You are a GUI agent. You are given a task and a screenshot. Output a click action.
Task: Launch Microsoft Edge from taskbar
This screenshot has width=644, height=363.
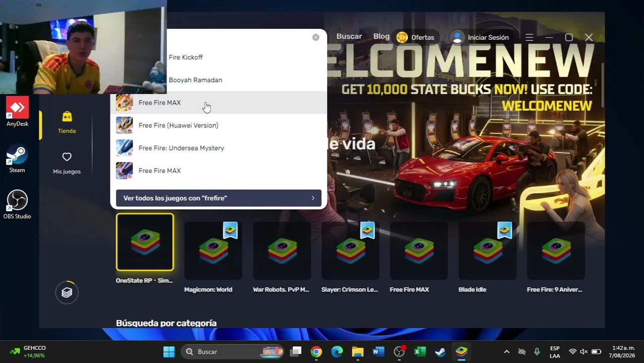[337, 351]
